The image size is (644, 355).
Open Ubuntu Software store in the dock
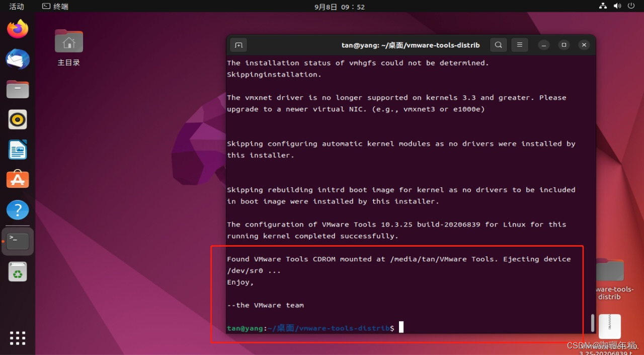click(18, 180)
